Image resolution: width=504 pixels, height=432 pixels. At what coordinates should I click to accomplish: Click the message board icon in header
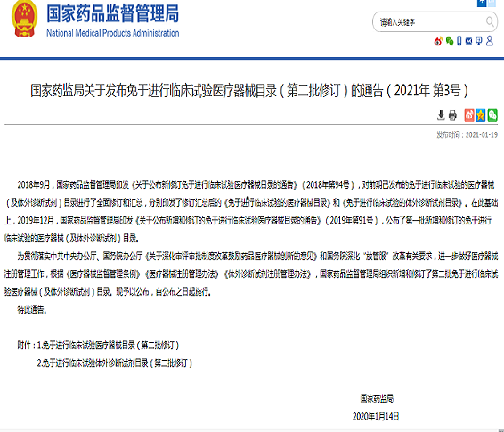pyautogui.click(x=479, y=41)
